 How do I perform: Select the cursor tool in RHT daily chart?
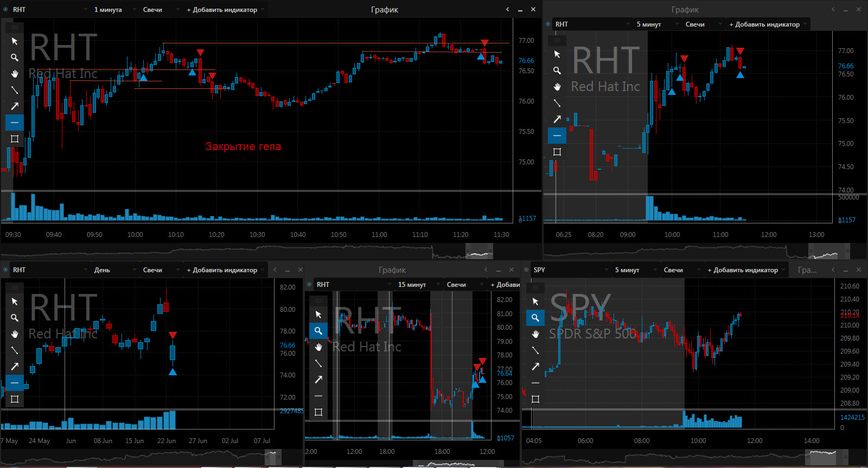click(x=15, y=302)
